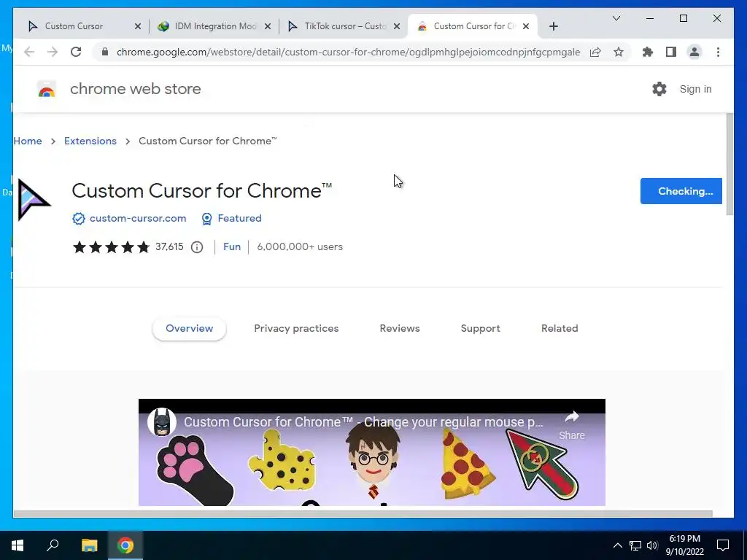747x560 pixels.
Task: Click the rating info circle icon
Action: pyautogui.click(x=197, y=247)
